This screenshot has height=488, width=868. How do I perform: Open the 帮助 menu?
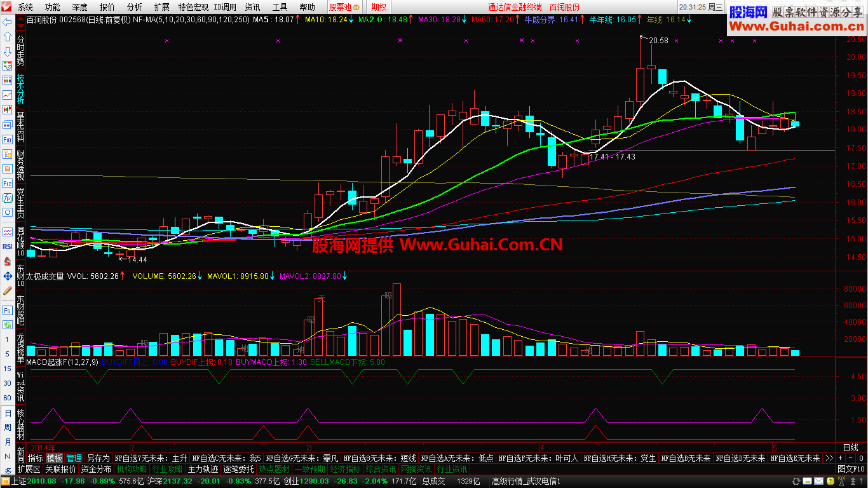[x=307, y=7]
